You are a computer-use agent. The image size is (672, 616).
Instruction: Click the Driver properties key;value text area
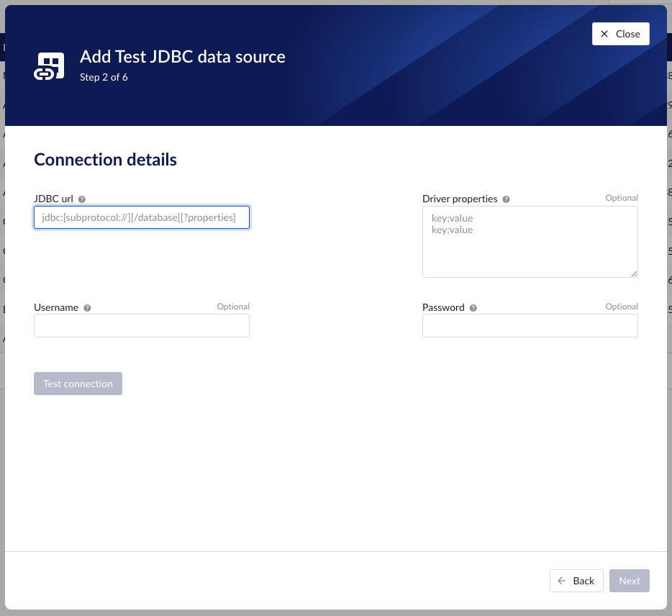pyautogui.click(x=530, y=241)
